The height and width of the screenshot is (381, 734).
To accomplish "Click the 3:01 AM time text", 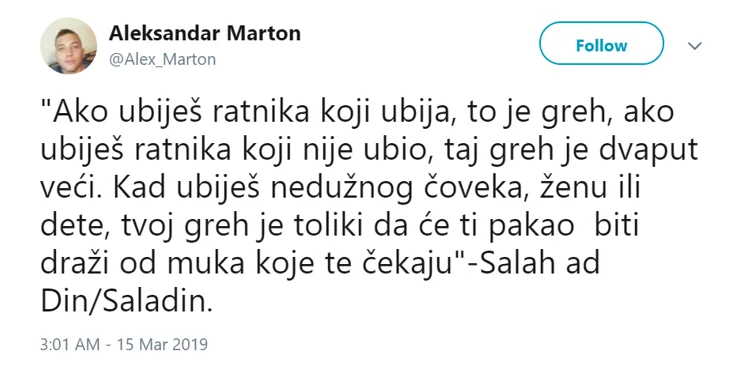I will [70, 344].
